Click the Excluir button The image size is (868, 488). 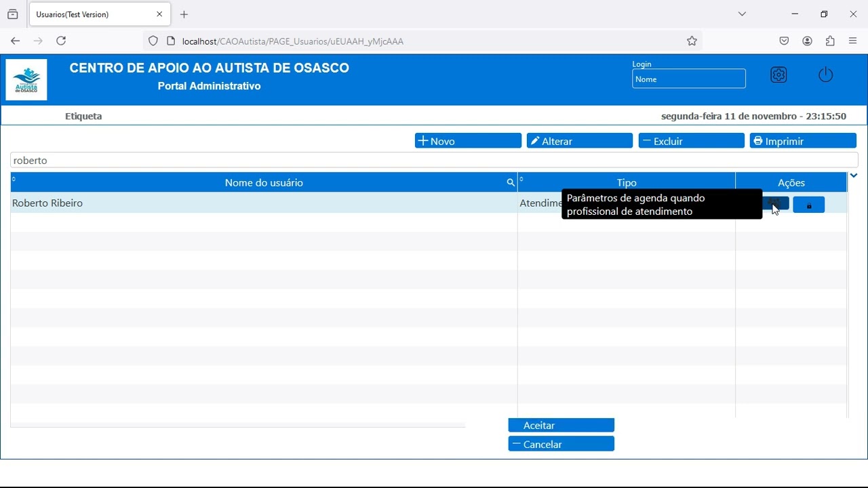click(x=692, y=141)
